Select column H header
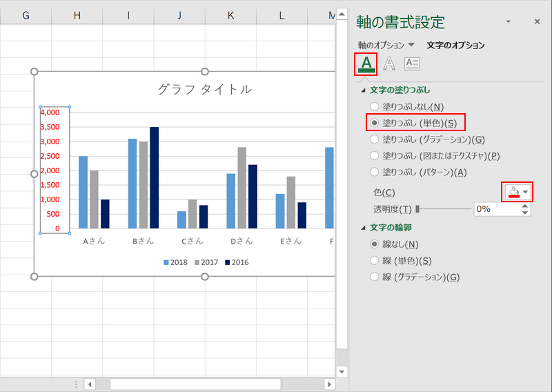Screen dimensions: 552x392 (77, 15)
